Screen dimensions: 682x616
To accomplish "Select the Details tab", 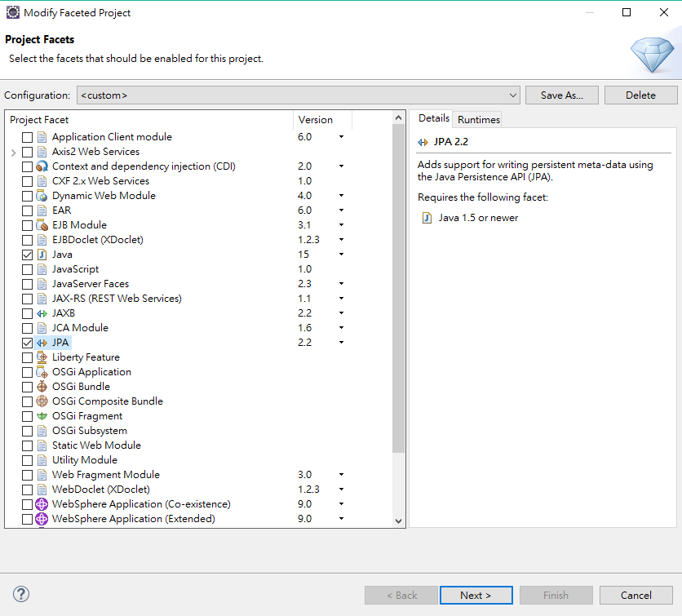I will coord(433,118).
